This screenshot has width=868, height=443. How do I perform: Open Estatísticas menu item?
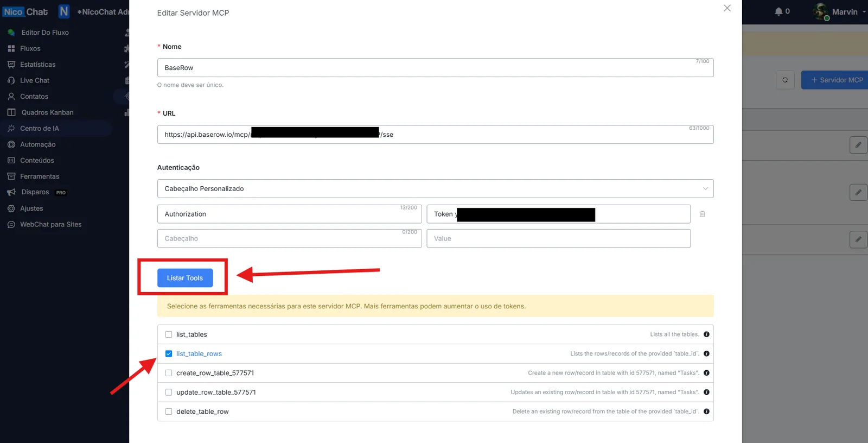37,65
